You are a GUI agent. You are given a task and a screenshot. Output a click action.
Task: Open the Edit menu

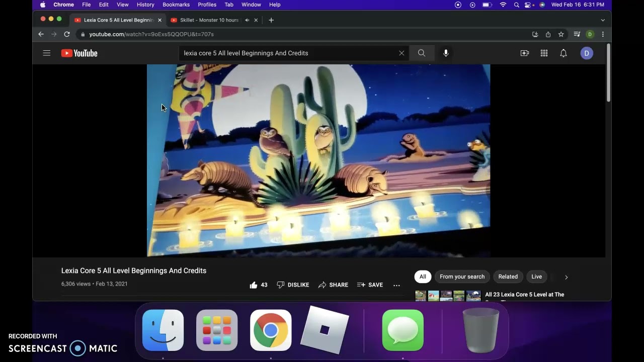104,5
